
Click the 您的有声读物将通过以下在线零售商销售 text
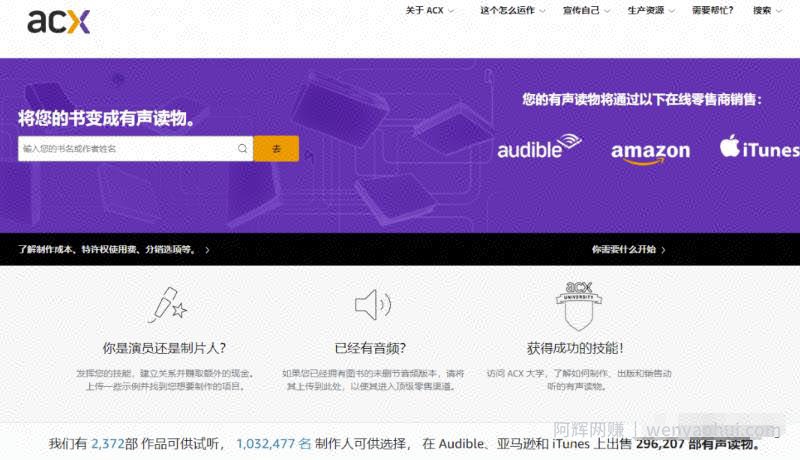[x=642, y=99]
